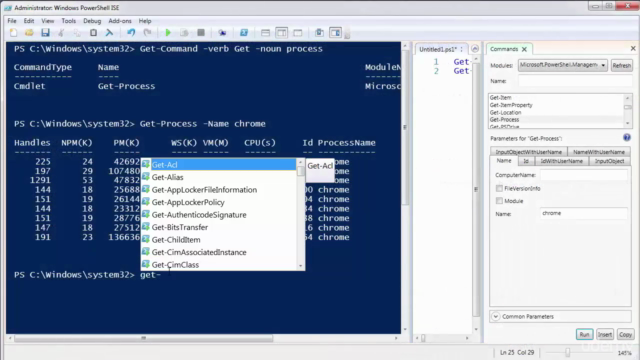Open the Help menu
The height and width of the screenshot is (360, 640).
145,21
